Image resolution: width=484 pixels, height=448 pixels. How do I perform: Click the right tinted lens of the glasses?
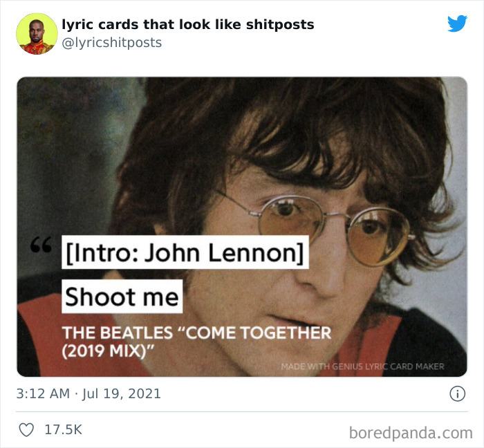click(x=378, y=236)
